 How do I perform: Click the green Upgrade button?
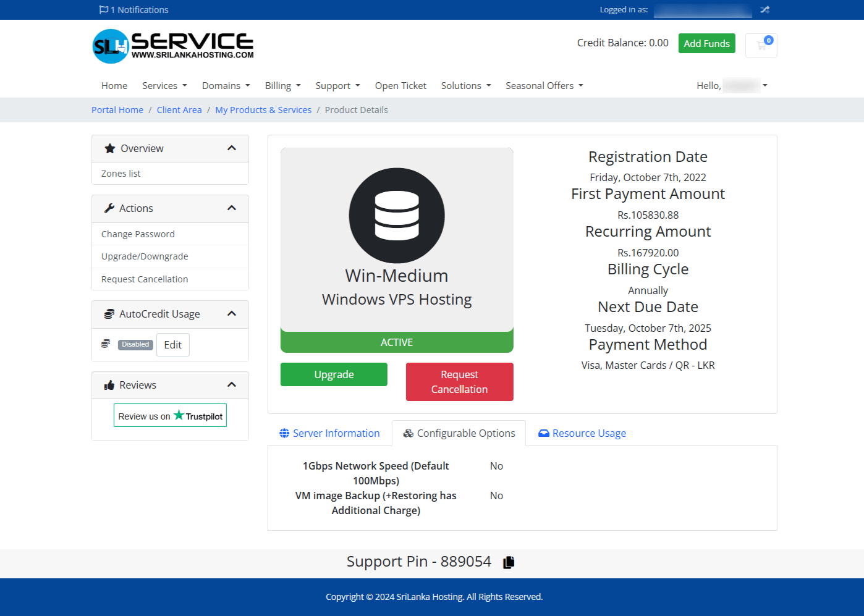click(334, 374)
